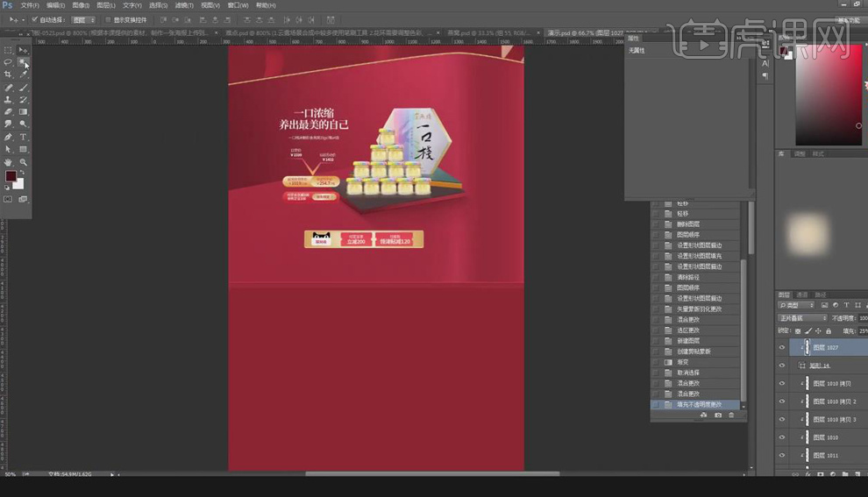
Task: Change screen mode icon in the toolbox
Action: pyautogui.click(x=23, y=199)
